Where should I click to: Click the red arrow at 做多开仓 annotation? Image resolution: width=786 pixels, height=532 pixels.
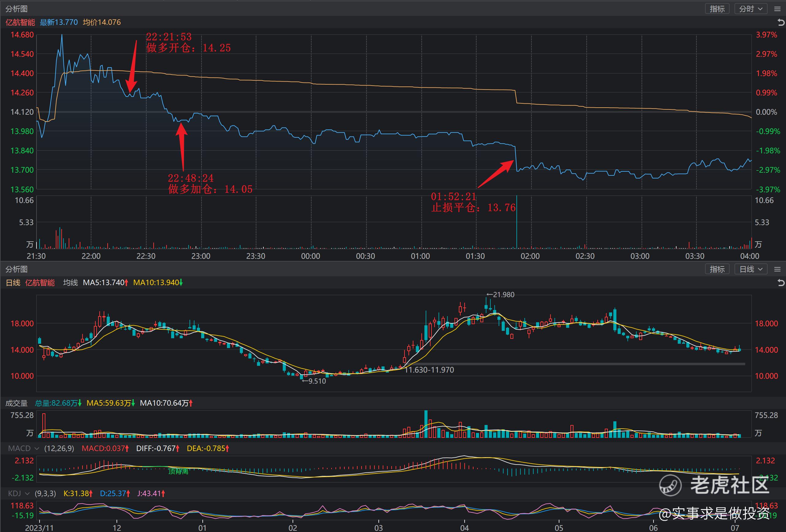pyautogui.click(x=132, y=67)
